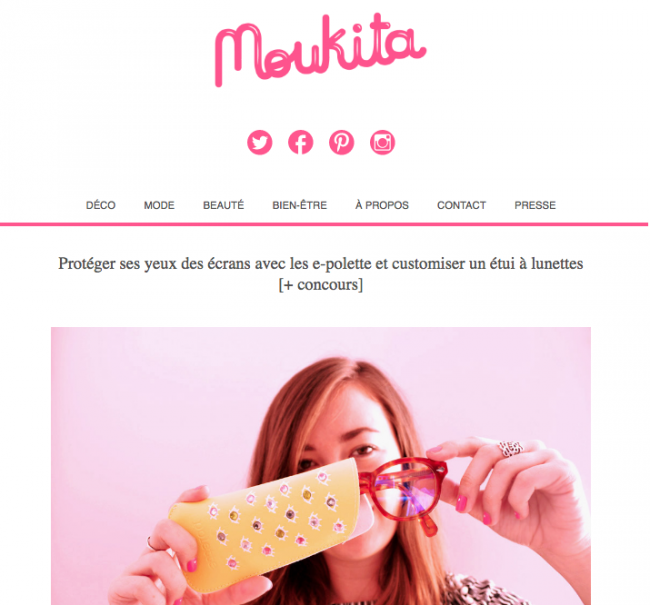650x605 pixels.
Task: Click the pink Moukita logo
Action: click(320, 50)
